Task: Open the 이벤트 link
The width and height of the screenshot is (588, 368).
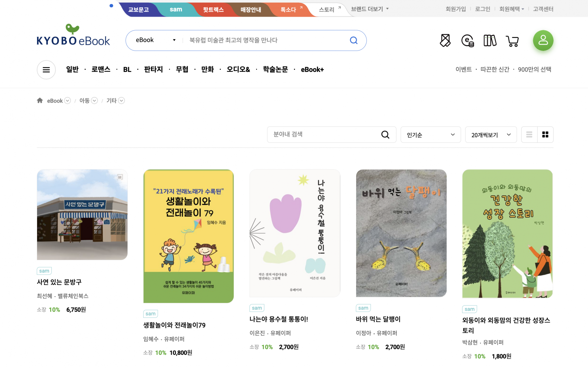Action: click(463, 69)
